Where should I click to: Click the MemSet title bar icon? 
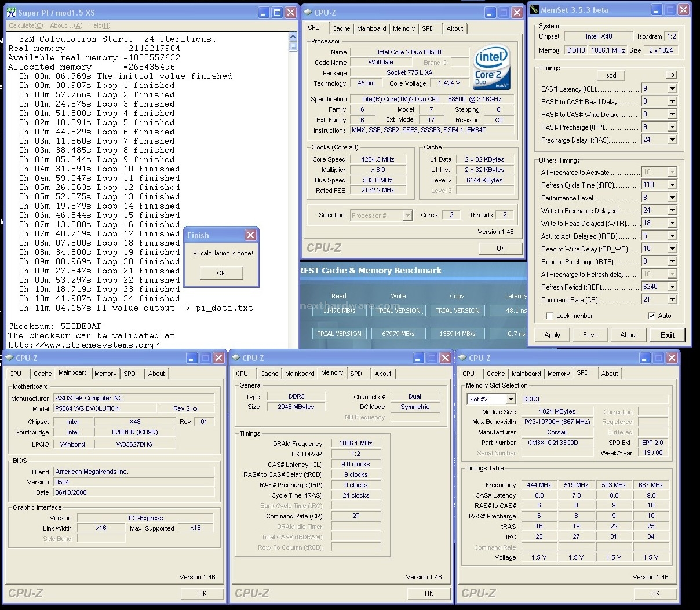(x=533, y=10)
